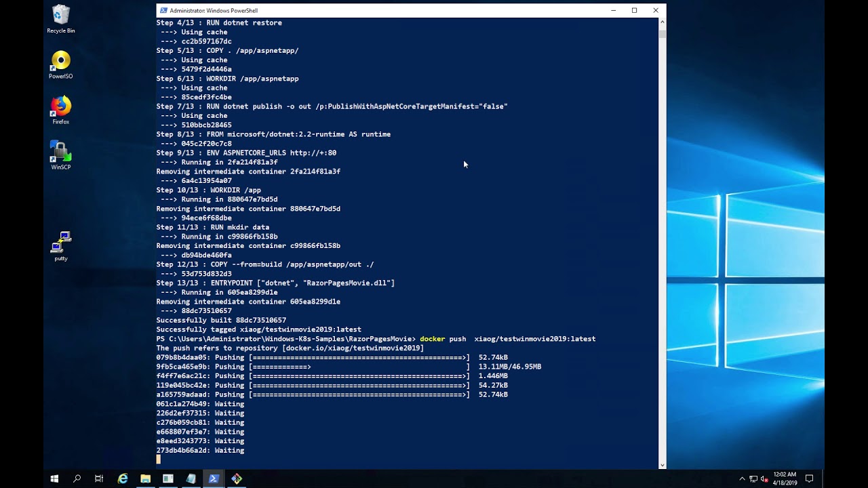Open Task View from the taskbar
The width and height of the screenshot is (868, 488).
click(x=99, y=479)
